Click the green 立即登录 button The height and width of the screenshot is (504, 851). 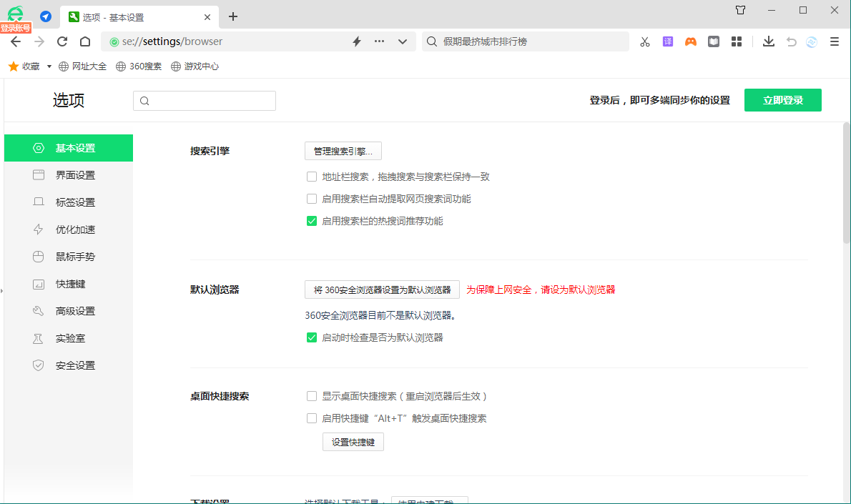[782, 100]
